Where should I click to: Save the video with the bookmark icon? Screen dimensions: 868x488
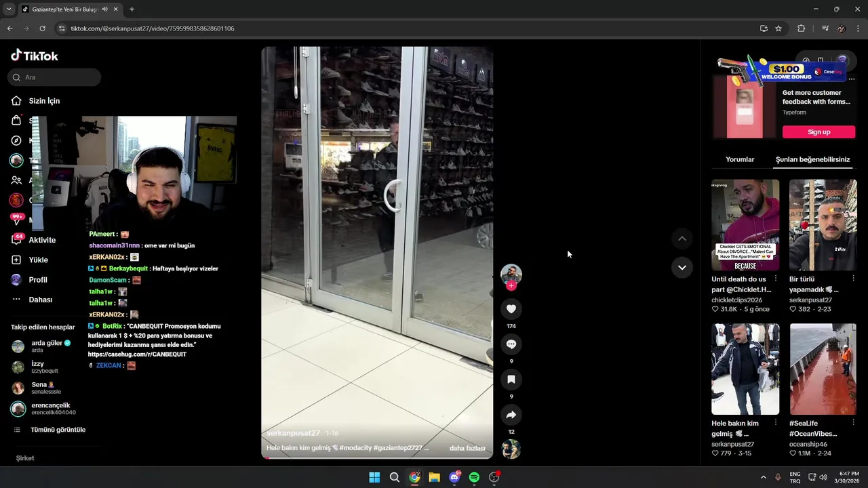pos(511,380)
